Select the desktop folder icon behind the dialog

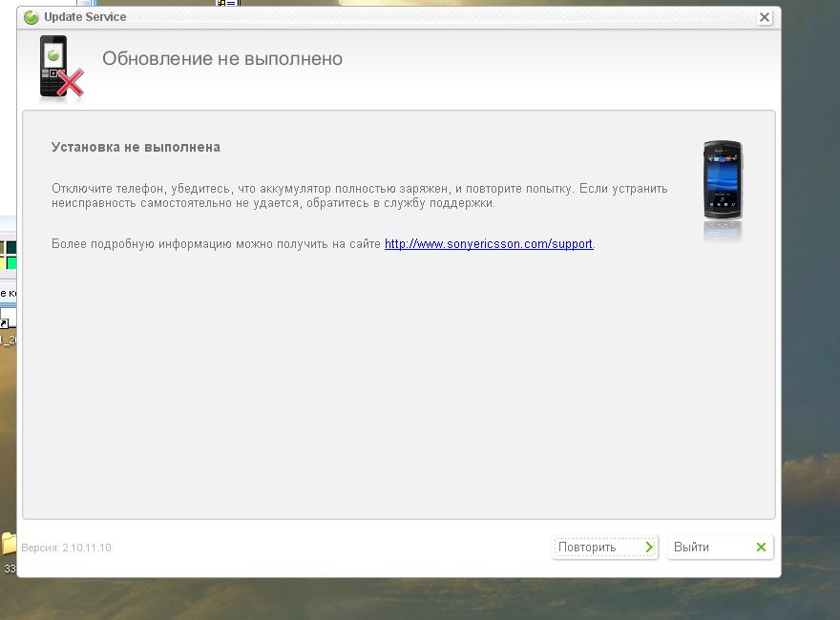point(9,545)
